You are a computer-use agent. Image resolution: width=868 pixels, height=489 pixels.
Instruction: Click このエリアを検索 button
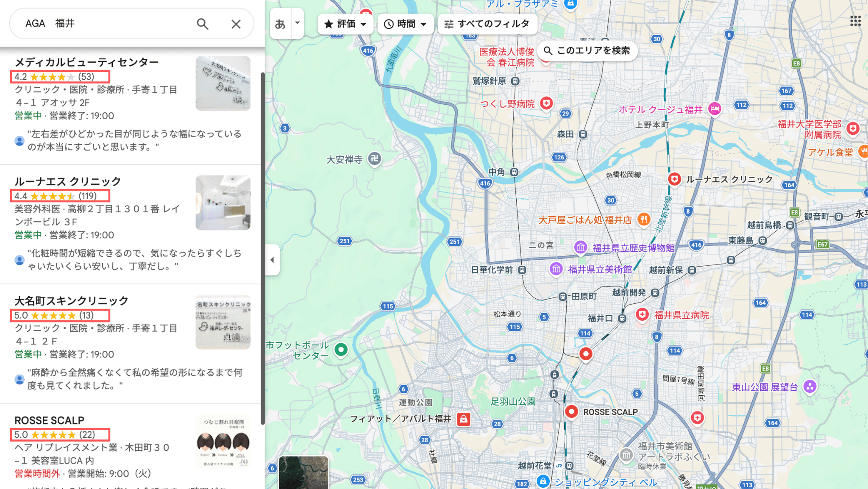tap(587, 51)
